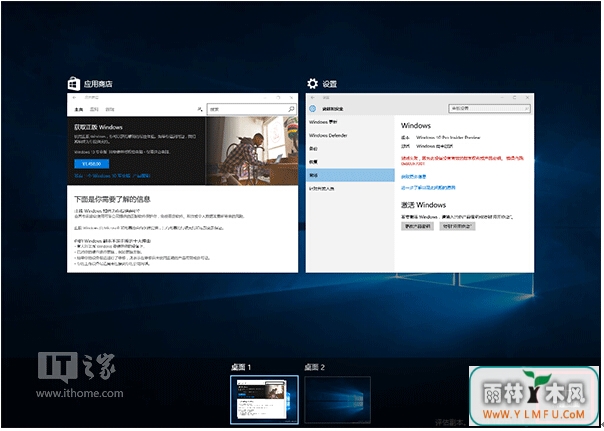604x431 pixels.
Task: Select the Store (应用商店) window thumbnail
Action: [182, 183]
